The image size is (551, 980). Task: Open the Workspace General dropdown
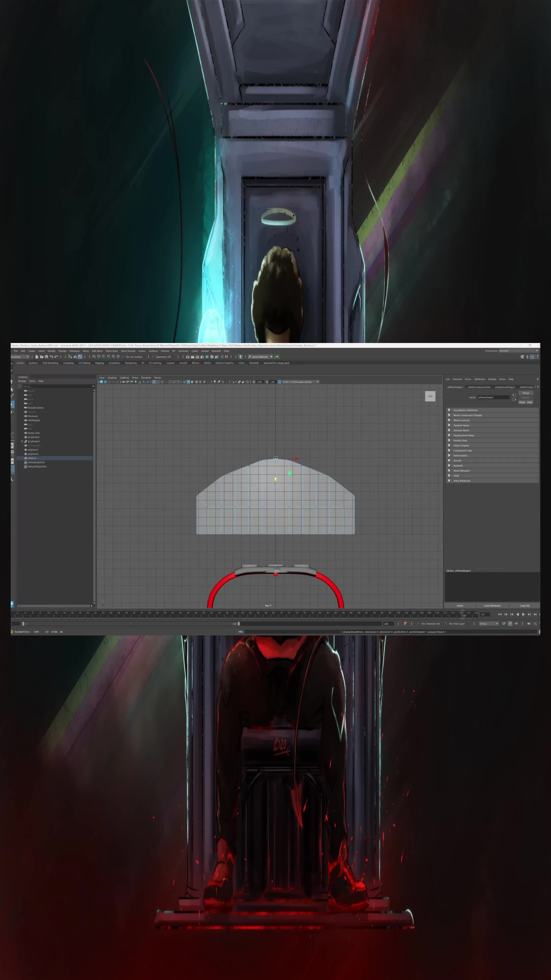(518, 351)
